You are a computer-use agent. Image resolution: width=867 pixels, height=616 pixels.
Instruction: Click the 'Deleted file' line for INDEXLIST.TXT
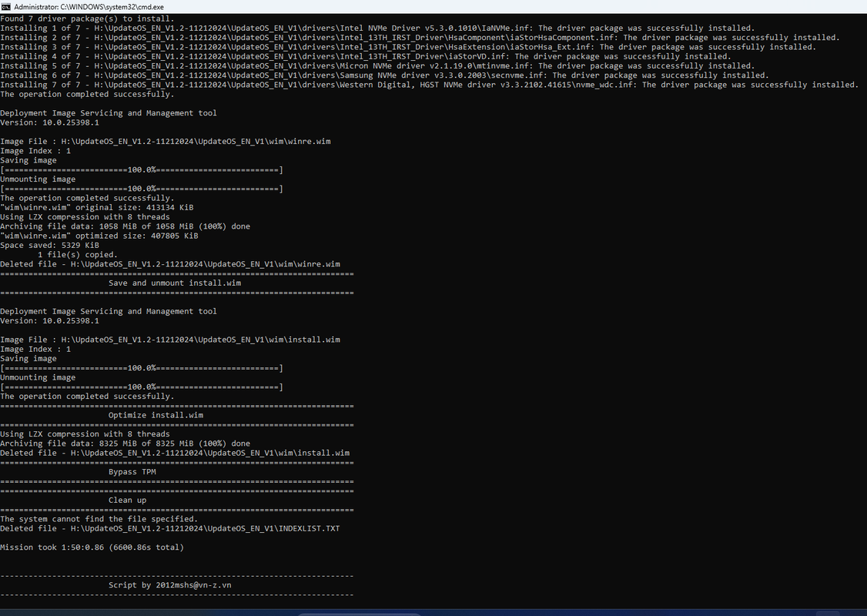[170, 529]
